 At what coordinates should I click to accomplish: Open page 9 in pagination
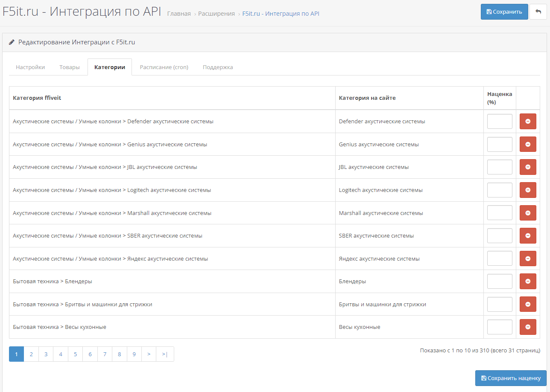click(x=134, y=354)
